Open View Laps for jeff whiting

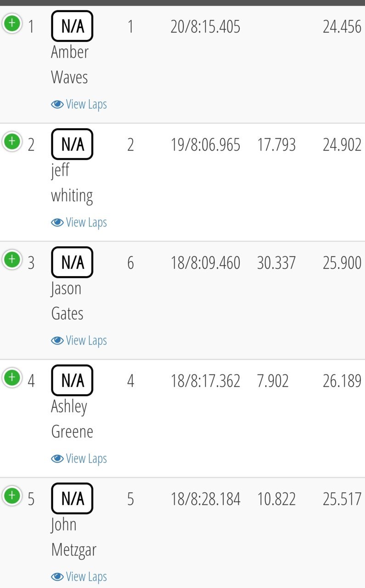(79, 223)
